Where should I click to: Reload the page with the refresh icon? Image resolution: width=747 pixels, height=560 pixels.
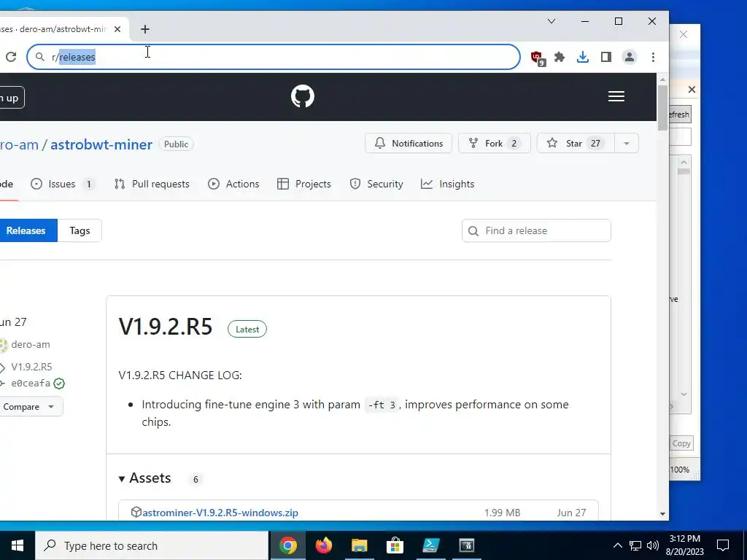(x=11, y=57)
